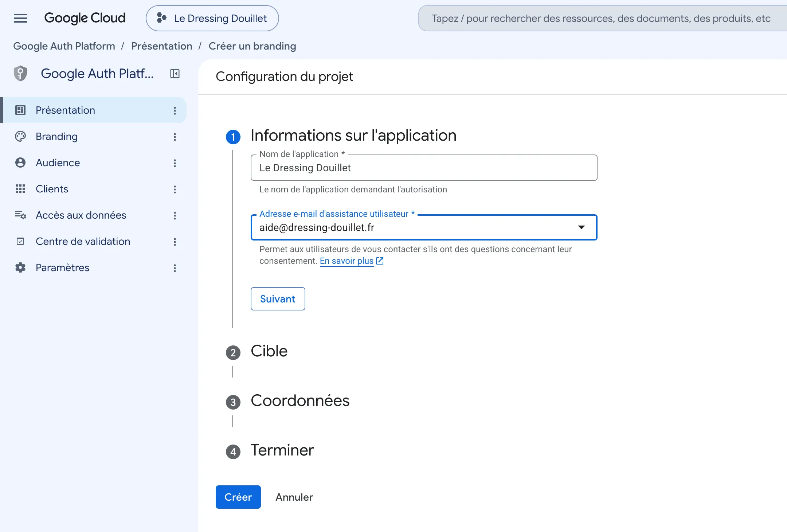Click the Centre de validation checkbox icon

pyautogui.click(x=20, y=241)
